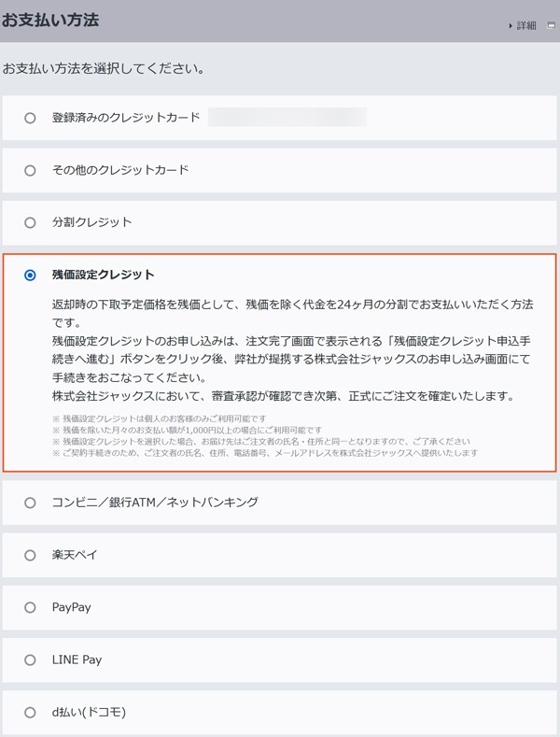The image size is (560, 737).
Task: Pick the PayPay radio button
Action: pos(31,607)
